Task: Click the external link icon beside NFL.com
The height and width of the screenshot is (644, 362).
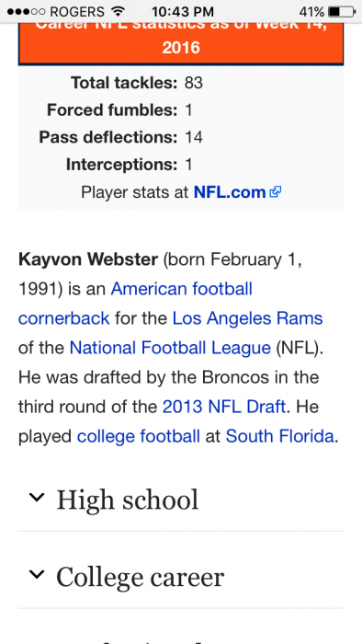Action: click(x=276, y=191)
